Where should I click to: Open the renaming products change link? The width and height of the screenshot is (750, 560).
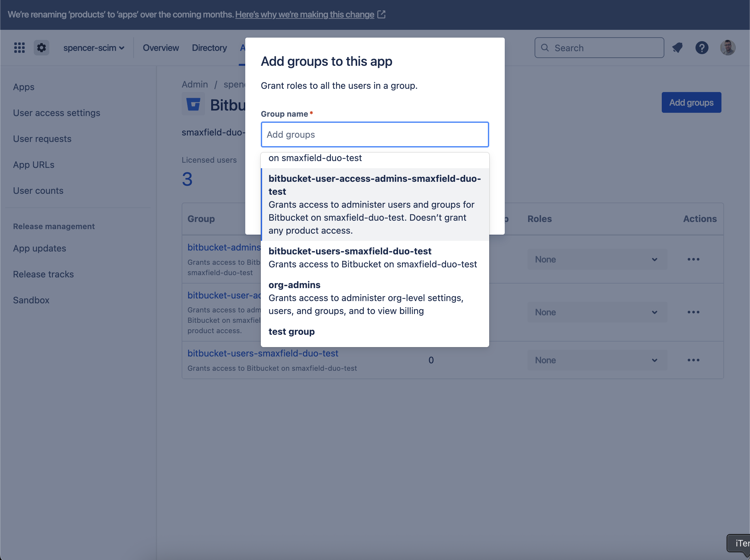pos(305,15)
